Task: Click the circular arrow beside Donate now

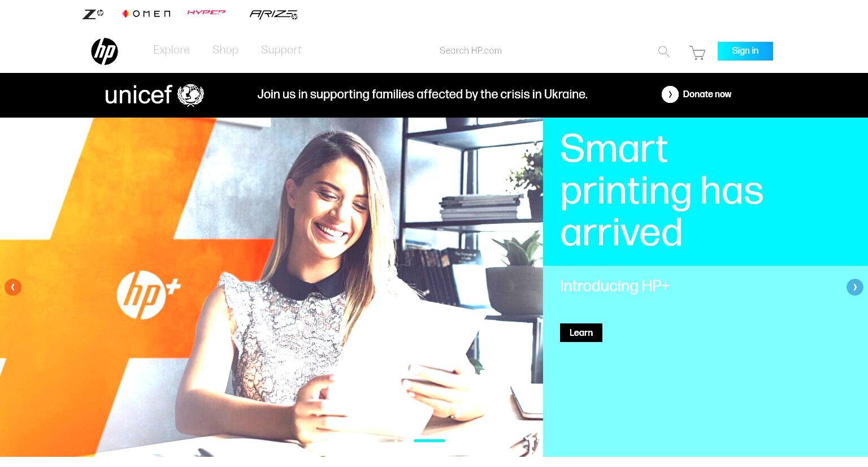Action: tap(670, 94)
